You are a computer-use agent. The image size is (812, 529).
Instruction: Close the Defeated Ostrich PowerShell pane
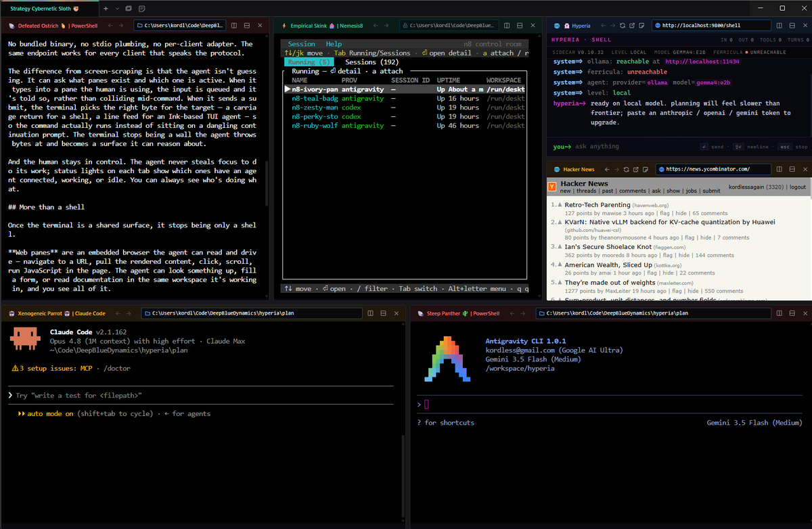(x=261, y=26)
